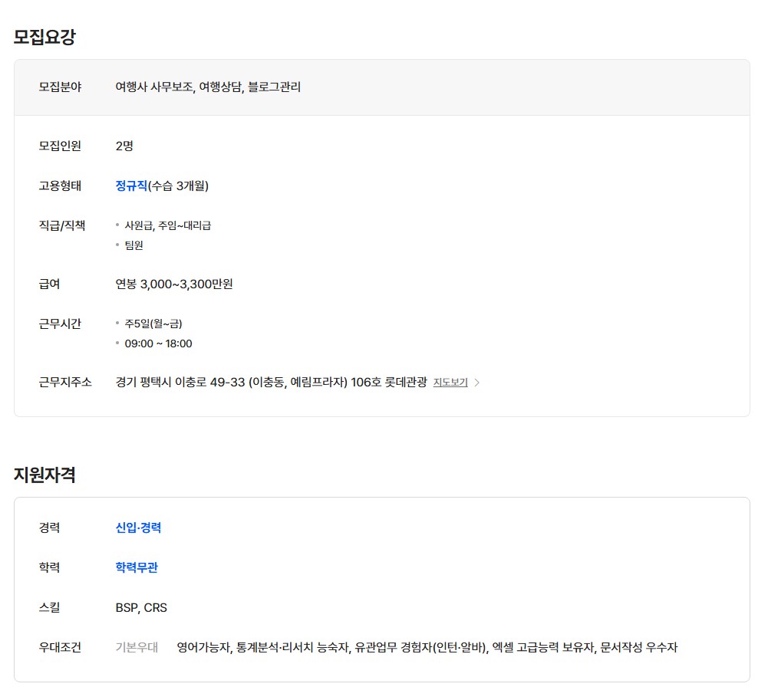Click the 지원자격 section heading
The height and width of the screenshot is (700, 768).
tap(44, 475)
